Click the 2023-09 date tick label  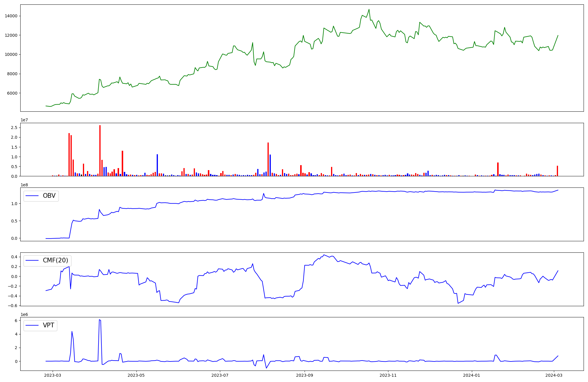tap(305, 375)
